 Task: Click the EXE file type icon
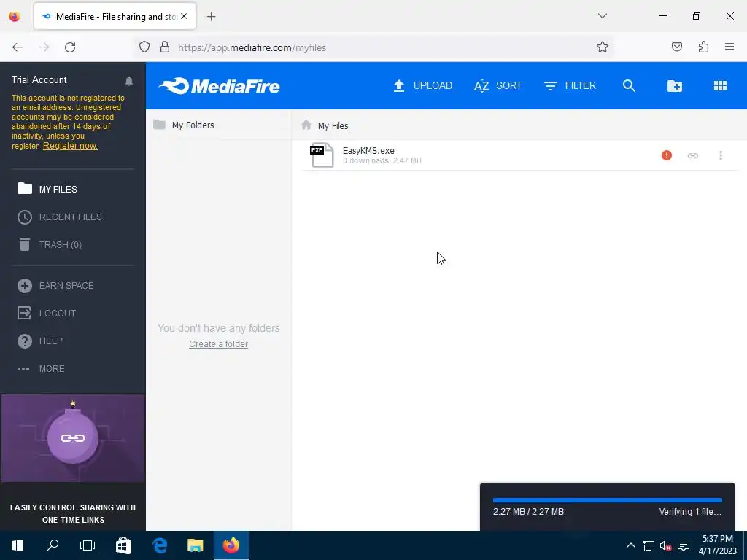(x=322, y=155)
